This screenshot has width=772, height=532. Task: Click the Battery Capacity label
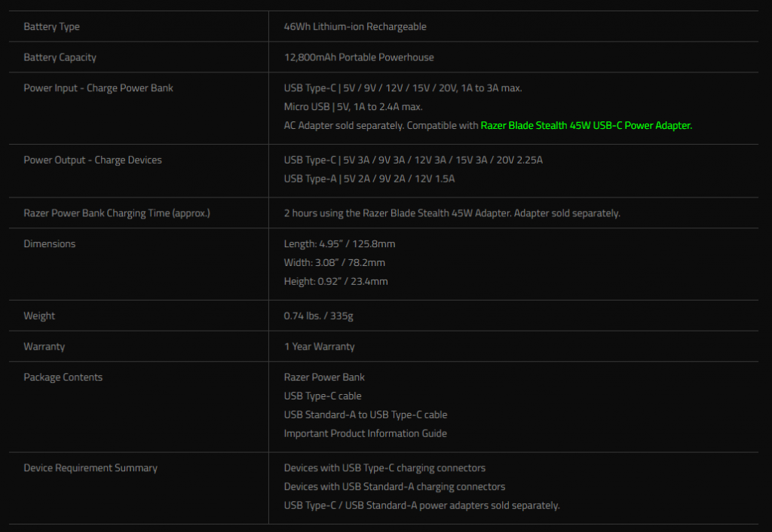(x=60, y=57)
